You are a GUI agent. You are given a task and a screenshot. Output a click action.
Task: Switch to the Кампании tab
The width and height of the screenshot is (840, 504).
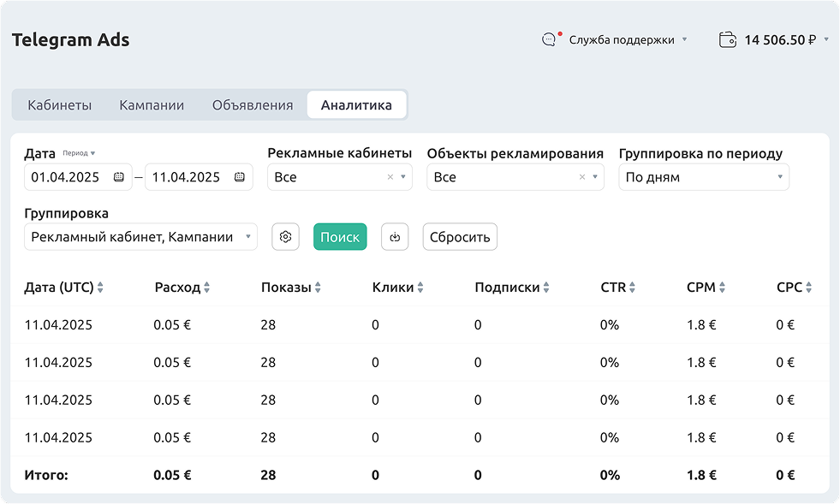pos(152,105)
